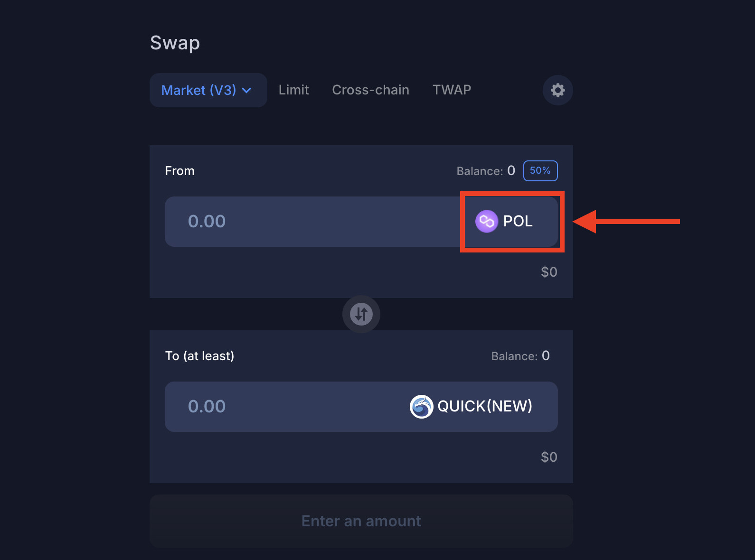This screenshot has width=755, height=560.
Task: Click the QuickSwap dragon logo icon
Action: (x=421, y=406)
